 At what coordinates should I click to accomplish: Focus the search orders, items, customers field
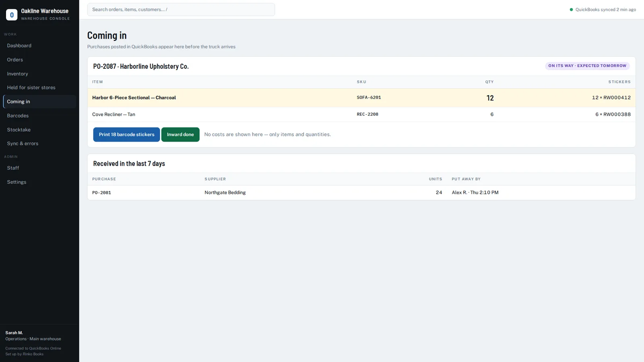(181, 10)
